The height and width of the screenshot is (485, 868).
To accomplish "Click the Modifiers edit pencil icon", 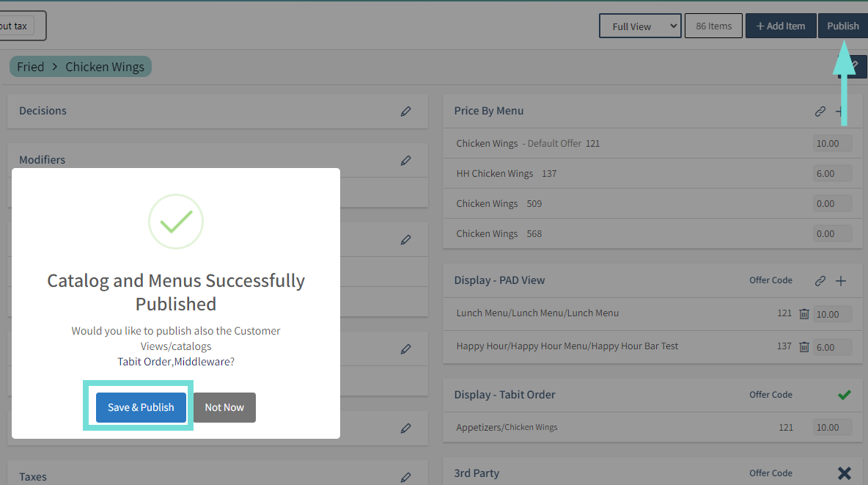I will click(405, 160).
